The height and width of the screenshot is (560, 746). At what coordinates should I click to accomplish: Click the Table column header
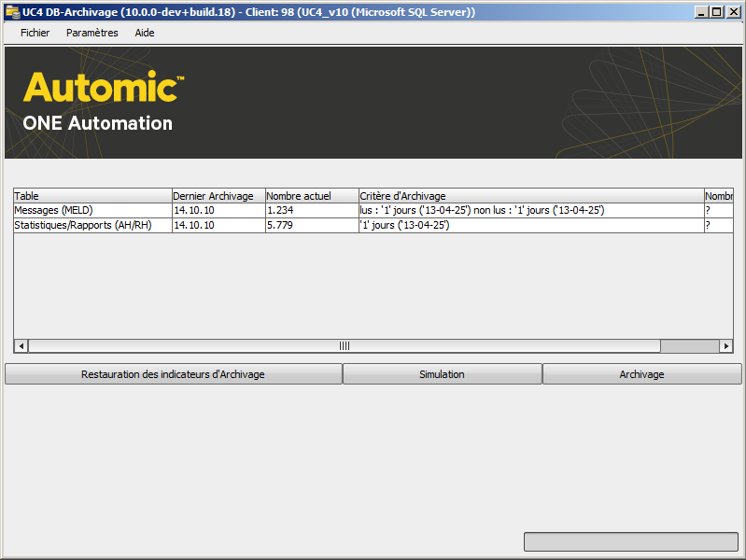(x=91, y=196)
